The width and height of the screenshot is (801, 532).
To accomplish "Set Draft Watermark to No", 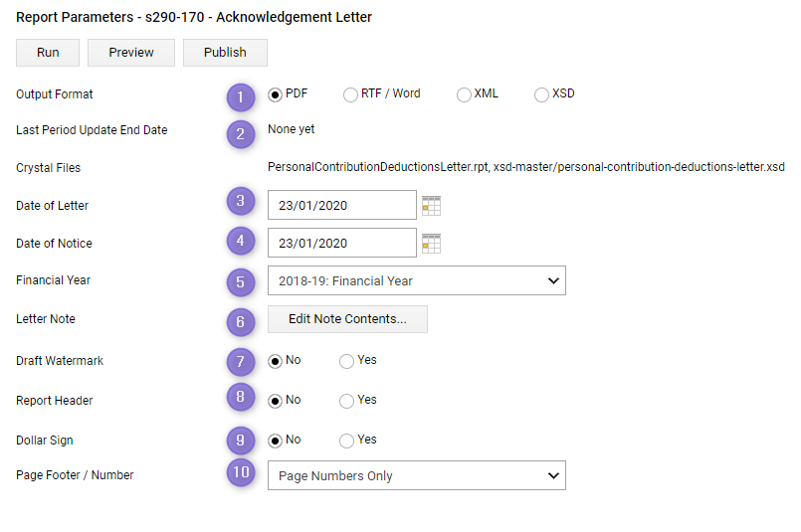I will (275, 362).
